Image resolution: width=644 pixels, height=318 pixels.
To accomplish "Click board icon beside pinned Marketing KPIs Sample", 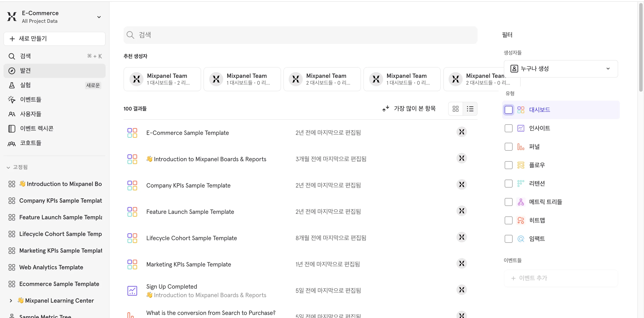I will point(12,251).
